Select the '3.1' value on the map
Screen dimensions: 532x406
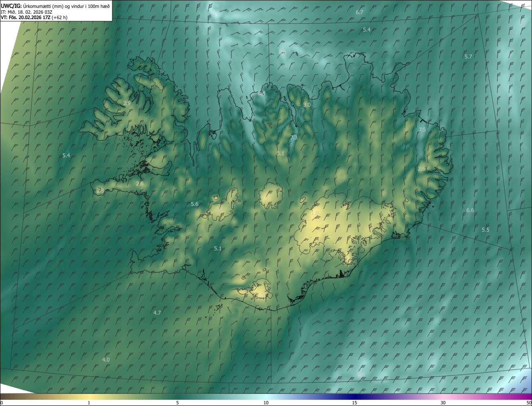coord(281,154)
